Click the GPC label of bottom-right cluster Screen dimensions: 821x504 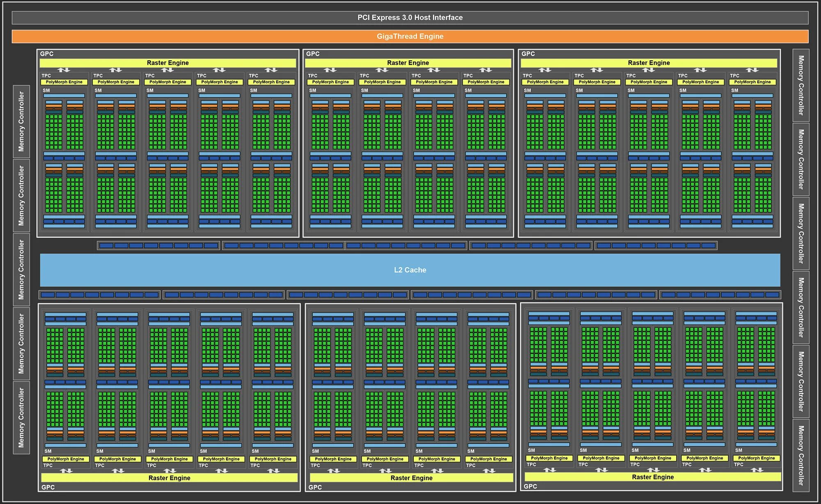tap(530, 486)
